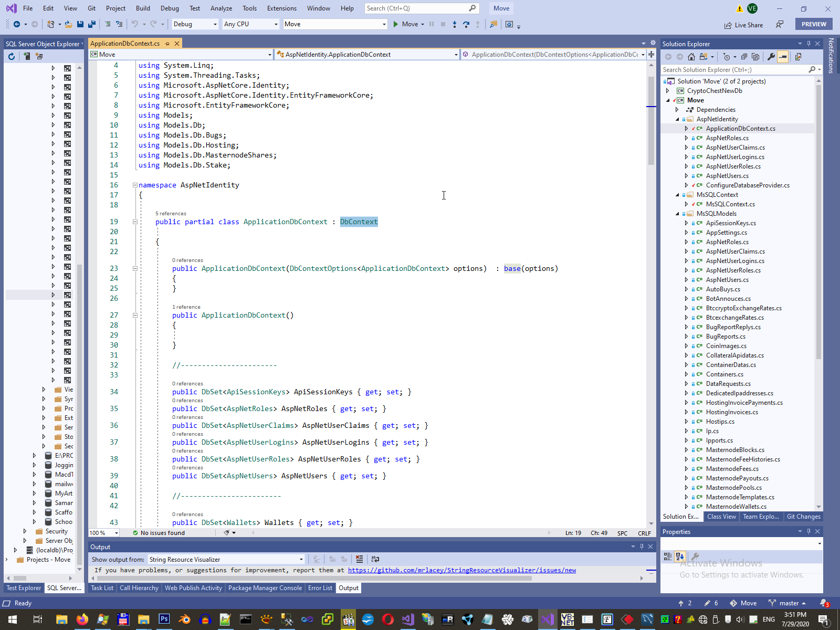840x630 pixels.
Task: Open Firefox from the Windows taskbar
Action: click(82, 619)
